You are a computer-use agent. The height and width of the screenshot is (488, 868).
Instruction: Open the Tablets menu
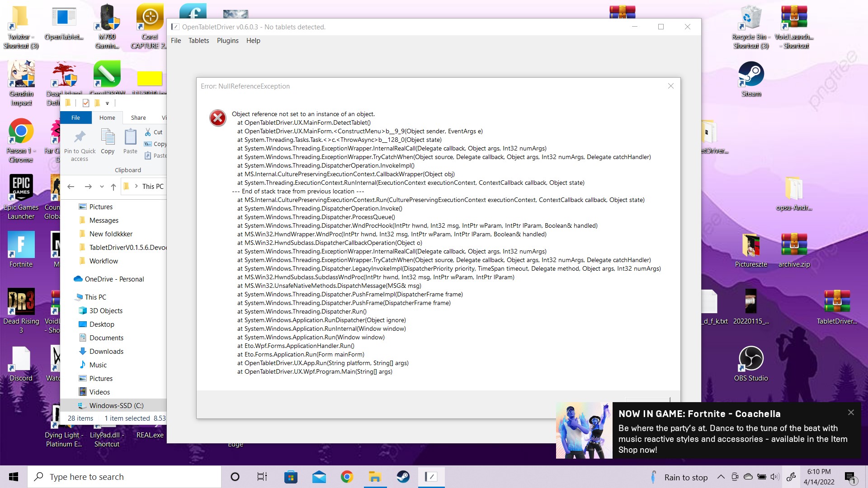pyautogui.click(x=198, y=41)
